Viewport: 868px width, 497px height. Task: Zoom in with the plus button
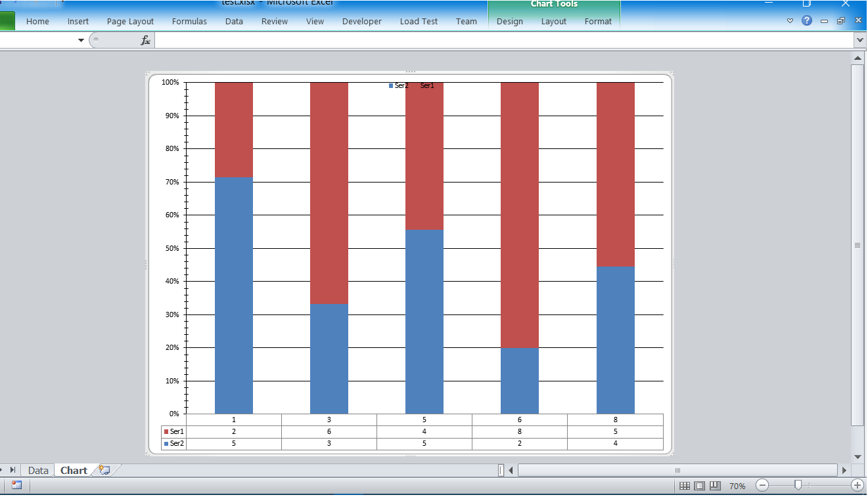click(x=857, y=486)
